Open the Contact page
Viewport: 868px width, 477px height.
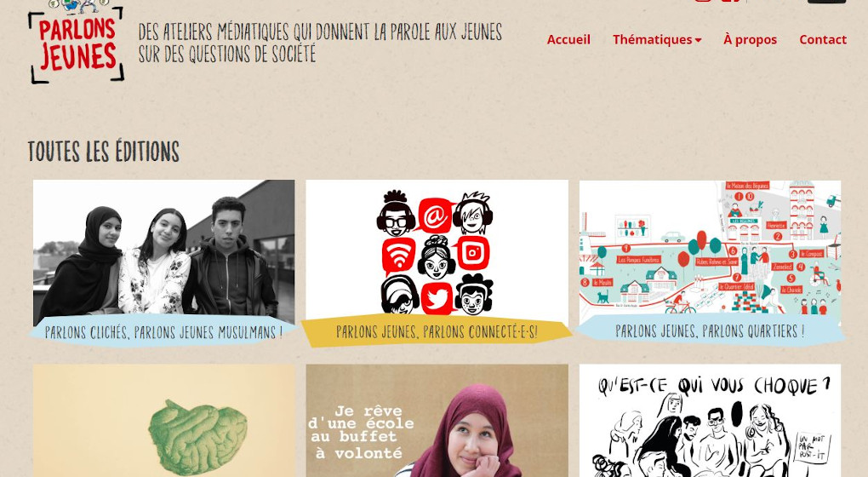(x=823, y=39)
